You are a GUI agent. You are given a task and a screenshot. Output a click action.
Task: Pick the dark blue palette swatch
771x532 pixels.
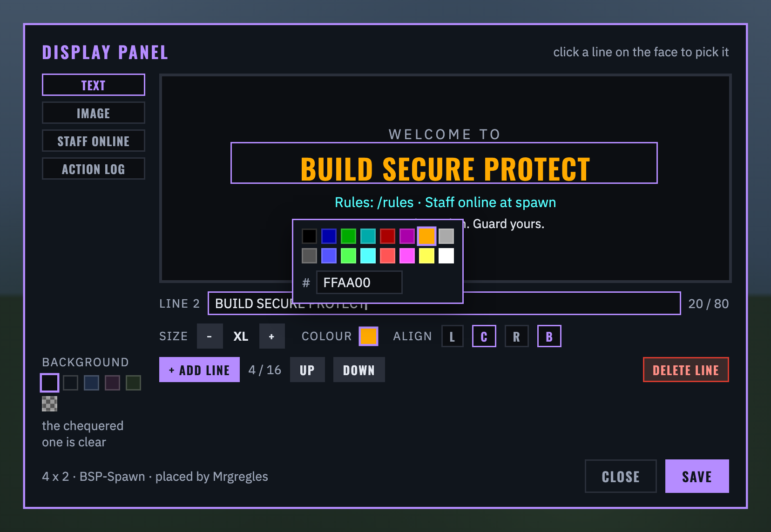tap(329, 236)
